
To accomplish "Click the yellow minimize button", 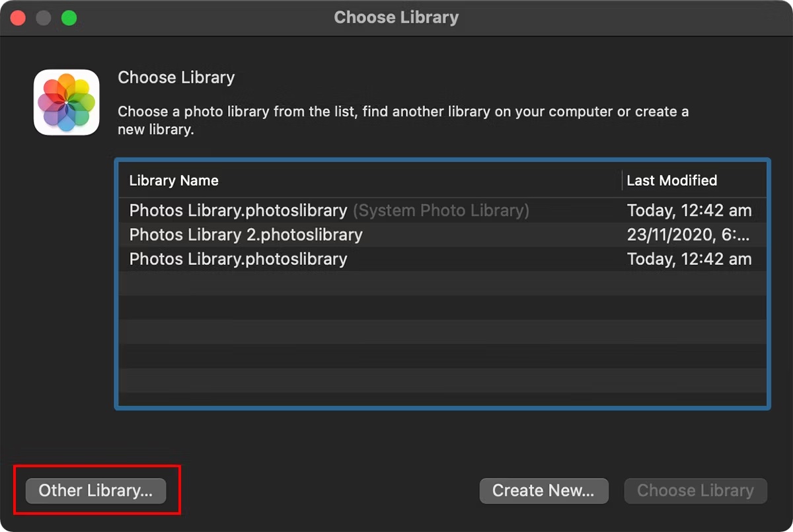I will pos(42,18).
